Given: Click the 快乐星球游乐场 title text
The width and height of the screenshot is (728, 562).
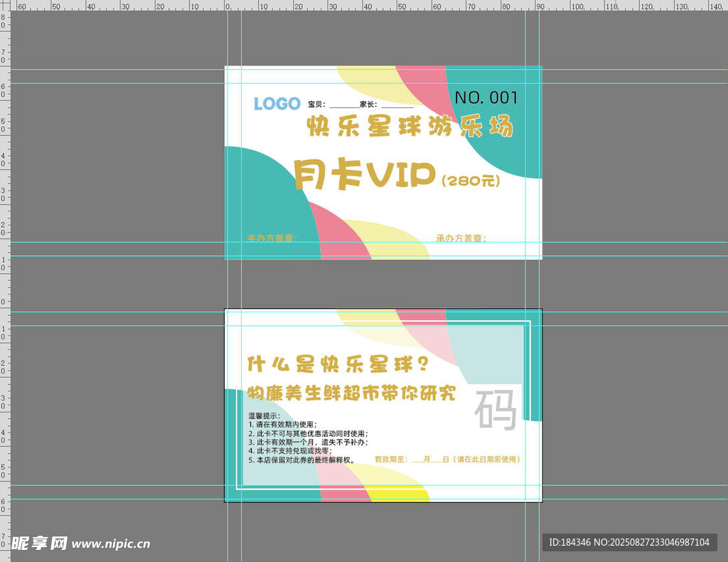Looking at the screenshot, I should 409,127.
